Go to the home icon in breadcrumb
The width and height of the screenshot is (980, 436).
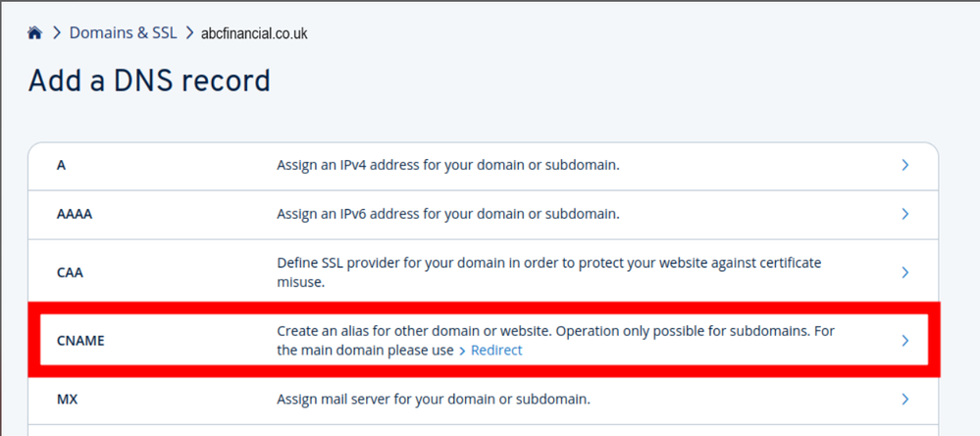(x=34, y=33)
